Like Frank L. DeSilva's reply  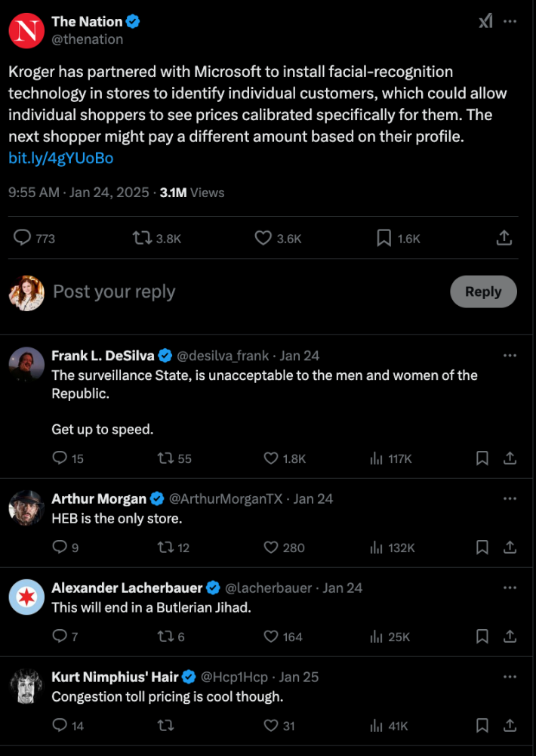(x=271, y=458)
